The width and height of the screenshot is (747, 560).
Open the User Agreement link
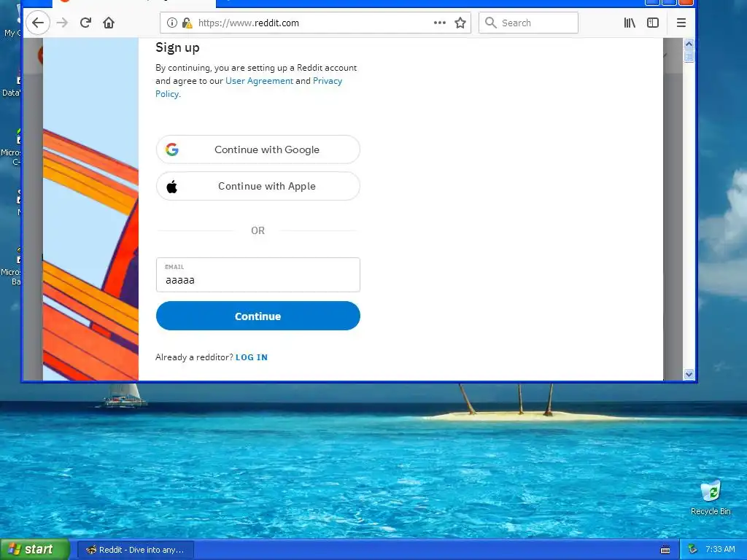click(x=259, y=81)
